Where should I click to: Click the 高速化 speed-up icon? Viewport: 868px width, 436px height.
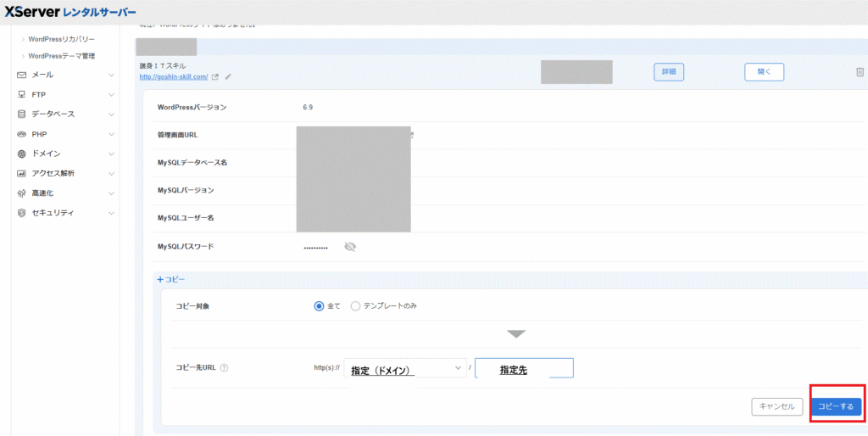click(x=21, y=193)
